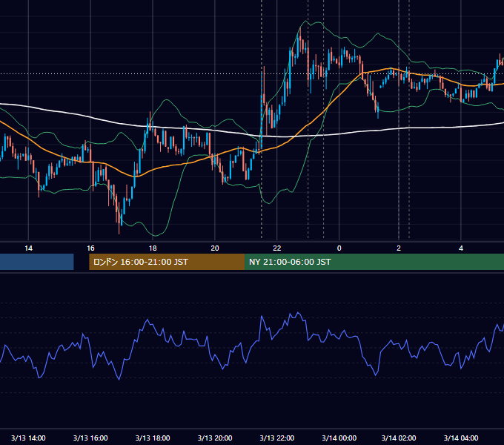Click the blue session bar before London
The width and height of the screenshot is (504, 445).
(x=36, y=262)
